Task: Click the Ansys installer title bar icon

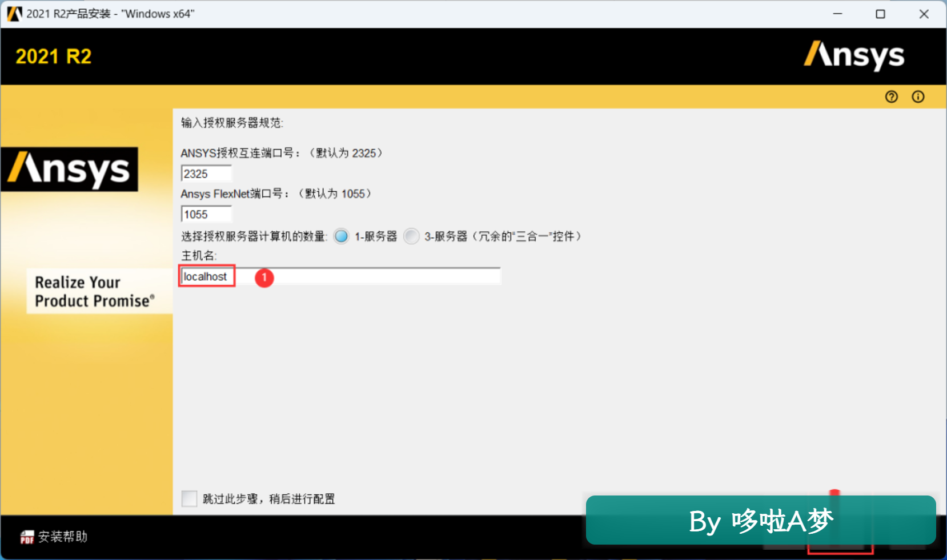Action: [14, 14]
